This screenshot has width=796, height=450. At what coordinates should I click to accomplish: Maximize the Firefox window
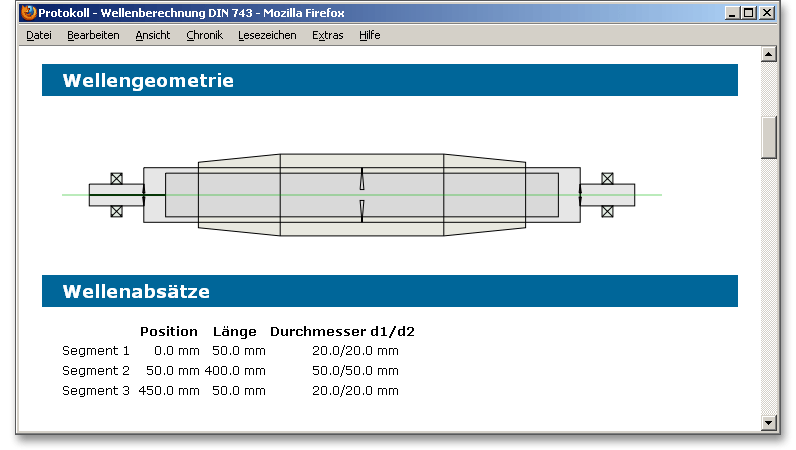749,13
